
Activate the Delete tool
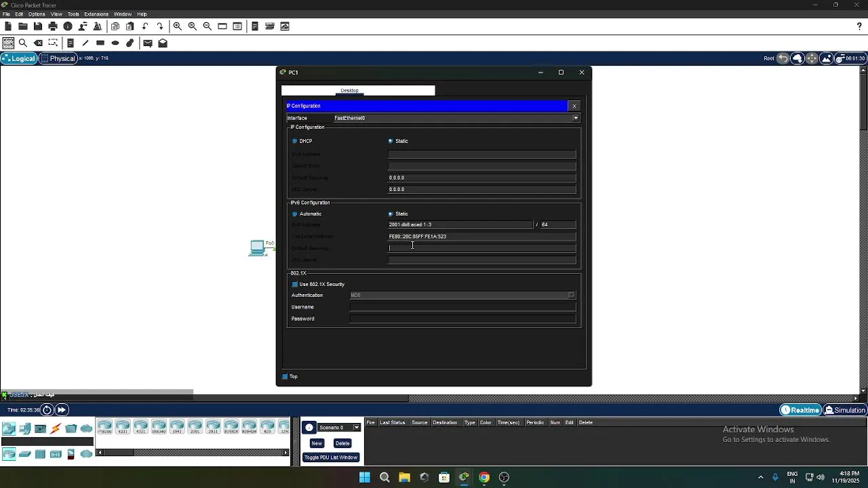(x=38, y=43)
